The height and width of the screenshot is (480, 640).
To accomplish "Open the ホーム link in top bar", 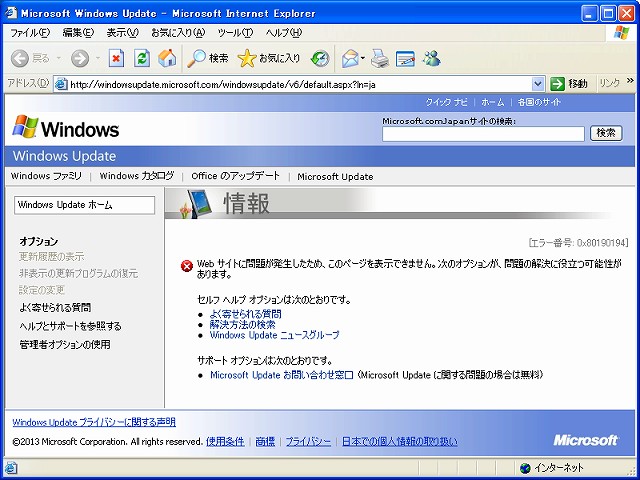I will (492, 102).
